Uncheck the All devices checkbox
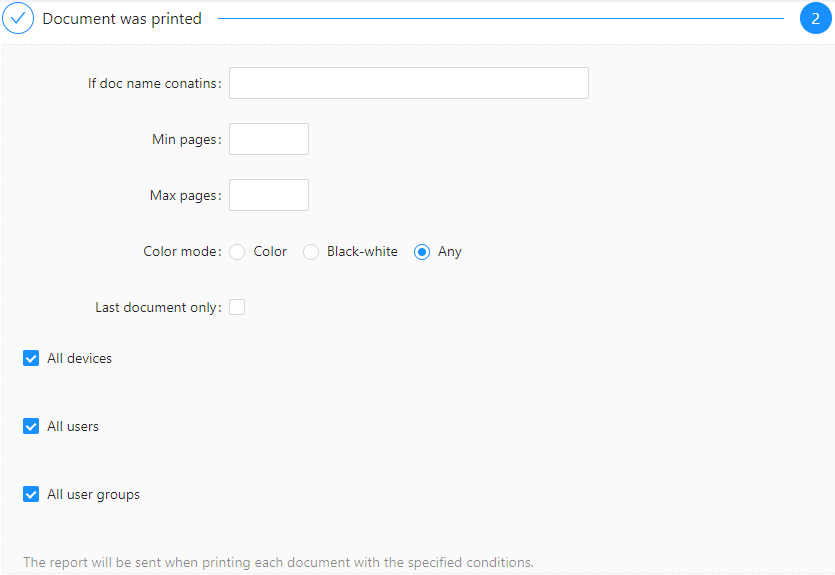Screen dimensions: 835x575 click(31, 358)
